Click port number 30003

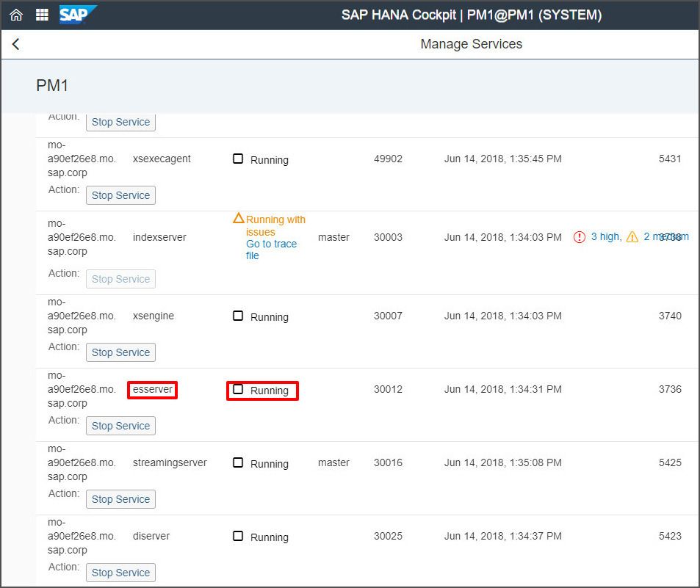[388, 237]
